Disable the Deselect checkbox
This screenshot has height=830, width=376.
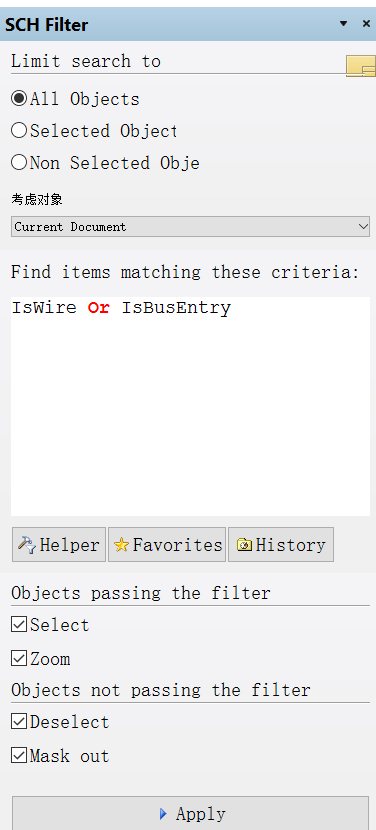19,722
